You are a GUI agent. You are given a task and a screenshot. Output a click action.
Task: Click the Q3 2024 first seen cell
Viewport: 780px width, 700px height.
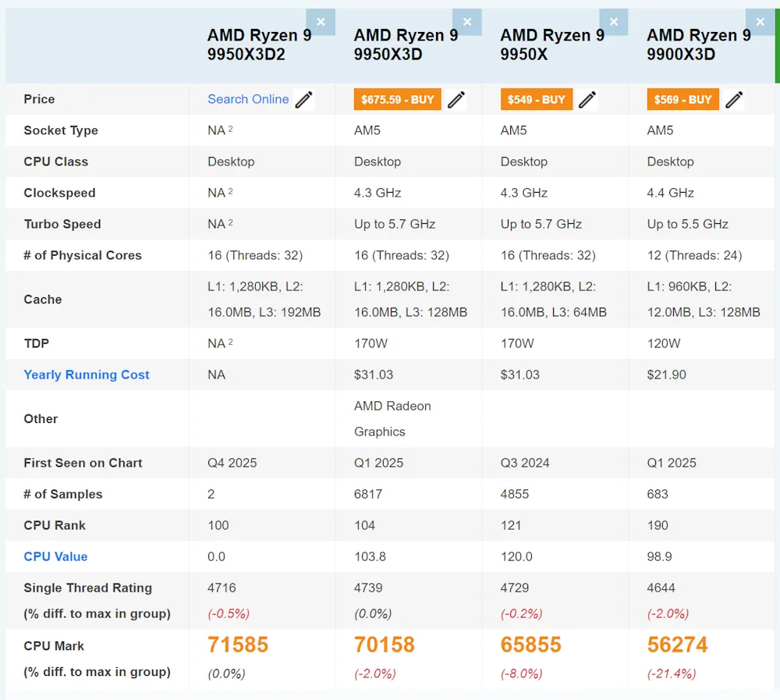point(525,463)
